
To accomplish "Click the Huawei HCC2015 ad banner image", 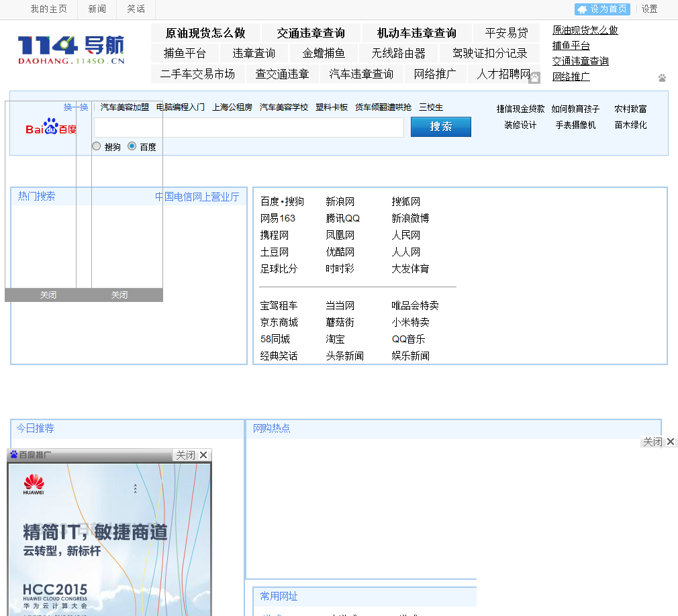I will 109,540.
